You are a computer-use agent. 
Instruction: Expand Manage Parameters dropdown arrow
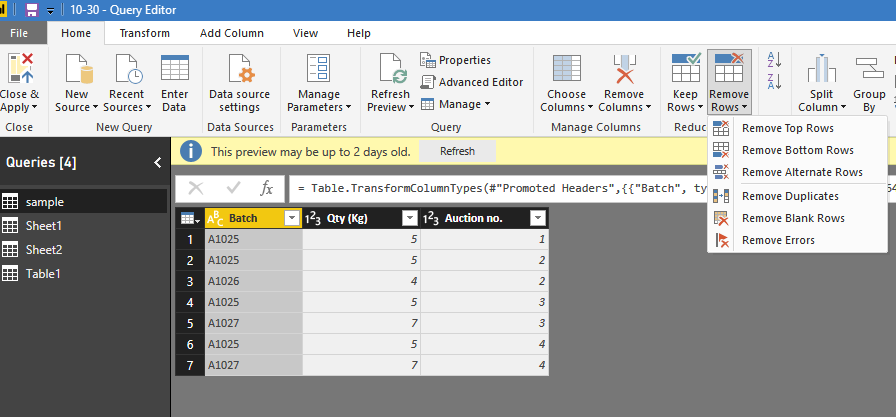[x=347, y=108]
